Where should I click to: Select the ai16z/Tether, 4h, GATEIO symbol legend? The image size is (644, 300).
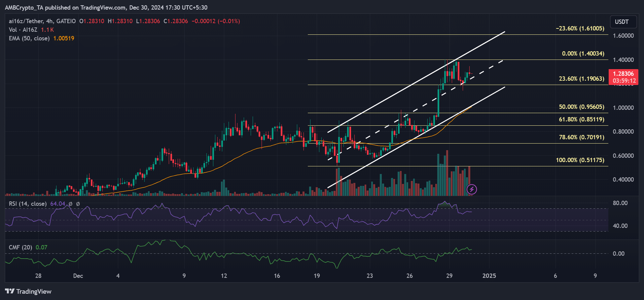(42, 21)
